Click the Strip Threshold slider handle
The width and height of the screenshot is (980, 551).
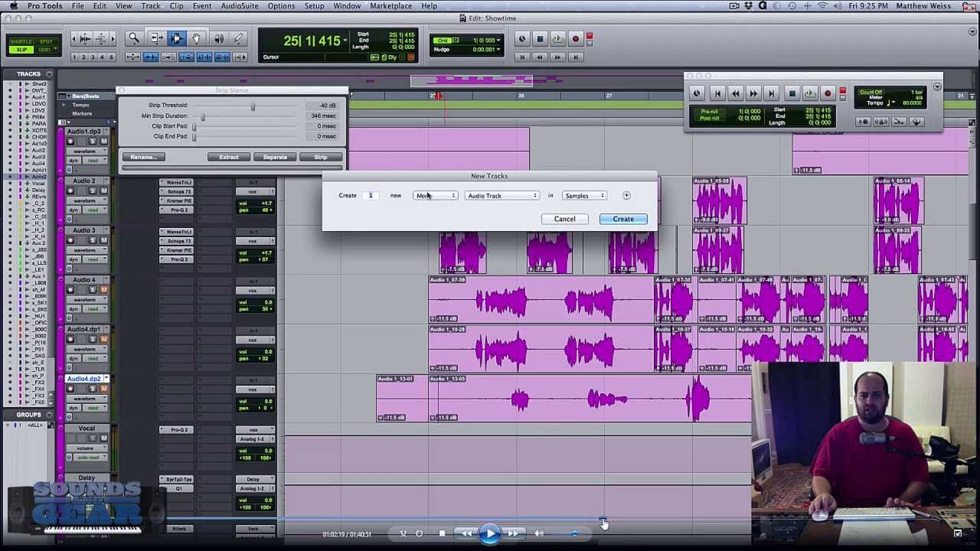coord(253,106)
